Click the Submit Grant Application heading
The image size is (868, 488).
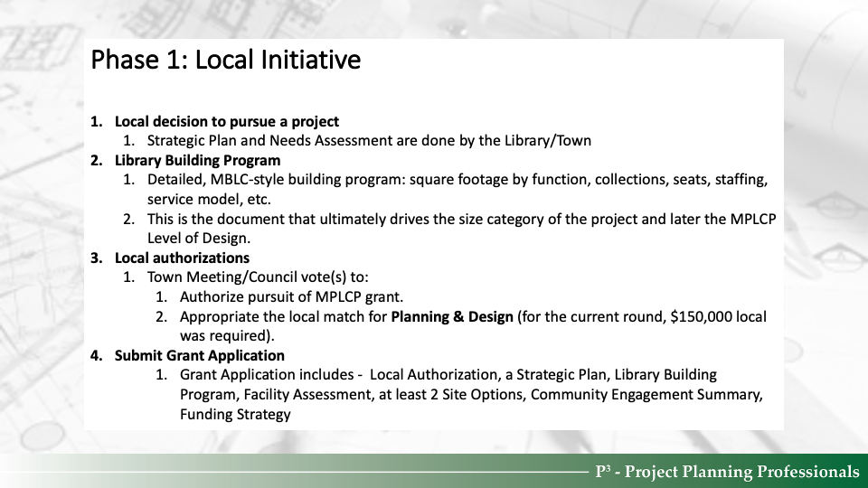pos(199,355)
